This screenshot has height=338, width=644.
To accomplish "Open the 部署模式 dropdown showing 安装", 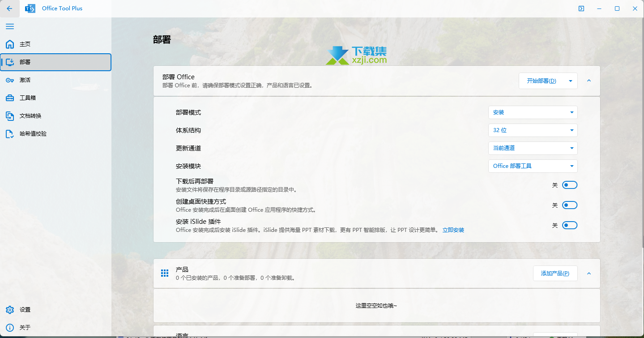I will pos(533,112).
